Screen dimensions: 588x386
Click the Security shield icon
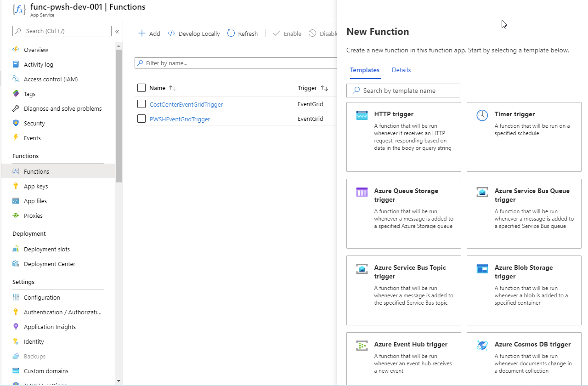(16, 123)
